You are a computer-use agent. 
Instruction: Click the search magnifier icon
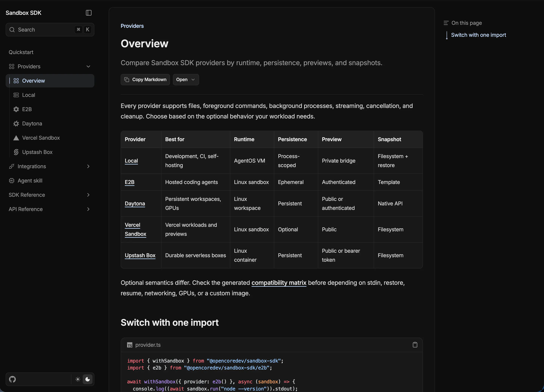tap(12, 30)
